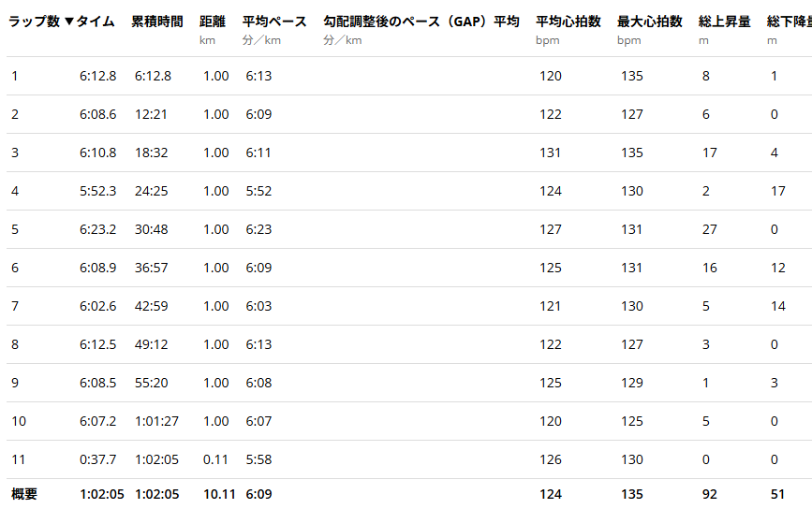This screenshot has height=509, width=812.
Task: Sort by 平均心拍数 column header
Action: click(x=568, y=22)
